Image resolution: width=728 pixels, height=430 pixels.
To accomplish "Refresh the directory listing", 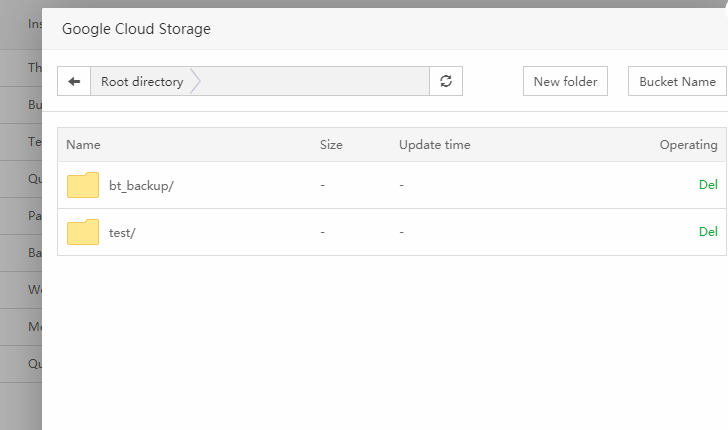I will click(x=446, y=82).
